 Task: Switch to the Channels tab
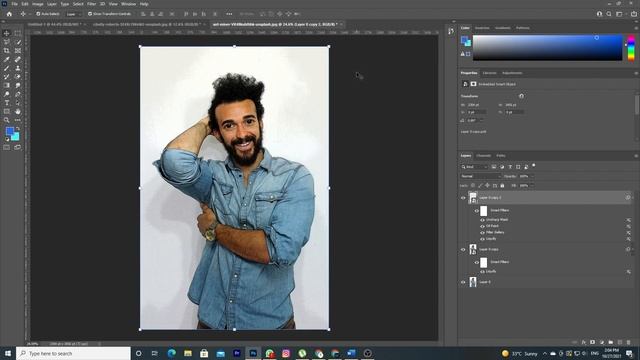484,156
